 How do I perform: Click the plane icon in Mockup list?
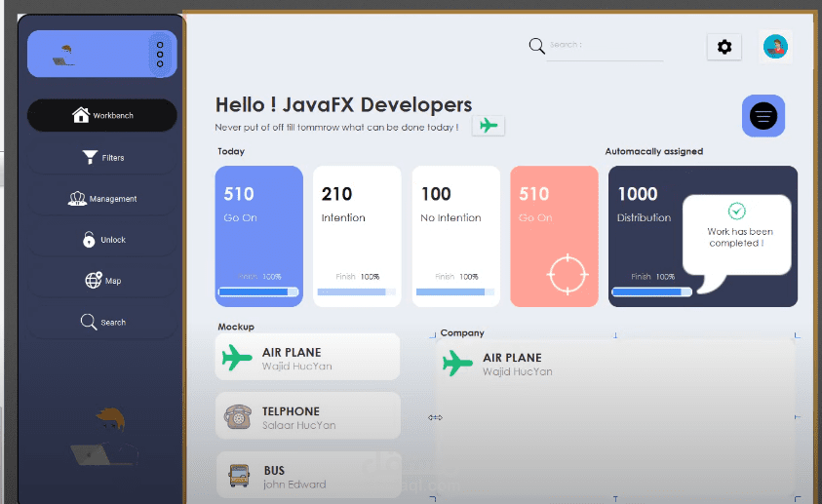coord(237,358)
